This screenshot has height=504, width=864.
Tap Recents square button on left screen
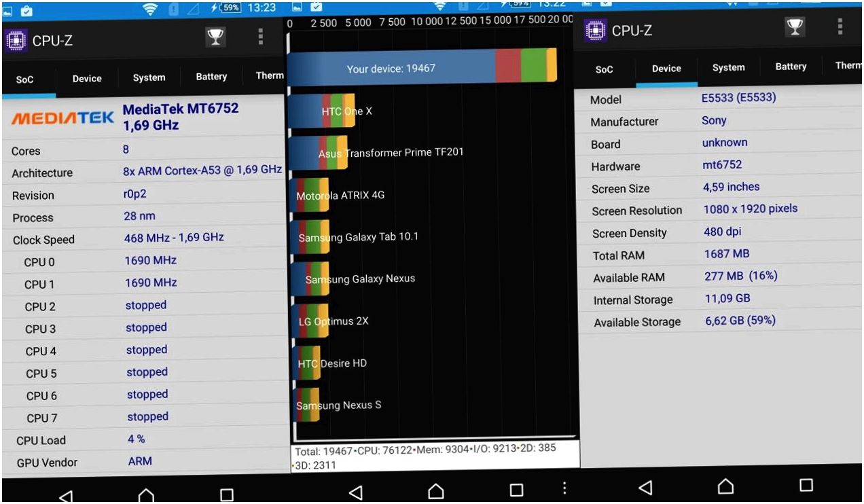(x=227, y=495)
